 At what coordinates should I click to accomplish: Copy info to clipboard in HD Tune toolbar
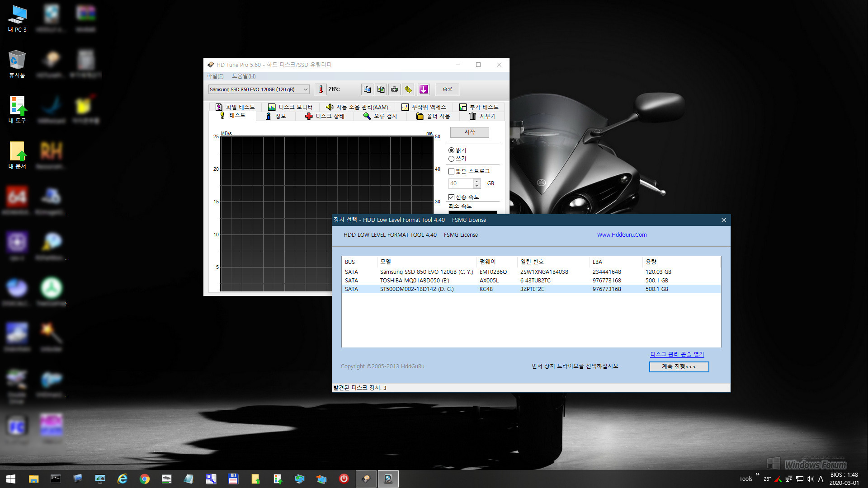pyautogui.click(x=367, y=89)
